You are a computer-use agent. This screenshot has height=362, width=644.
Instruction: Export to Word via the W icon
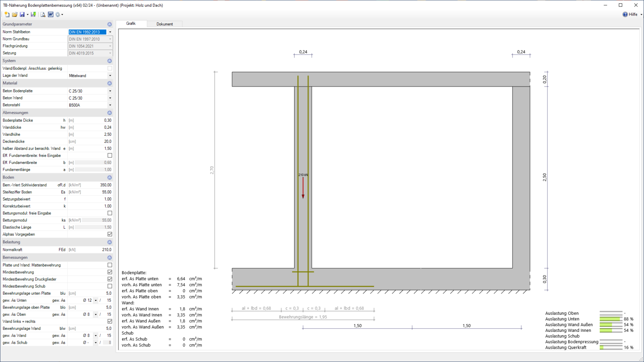(51, 15)
